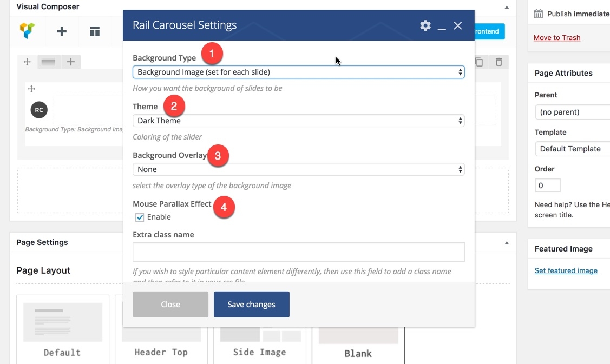Click the Extra class name field

tap(298, 252)
